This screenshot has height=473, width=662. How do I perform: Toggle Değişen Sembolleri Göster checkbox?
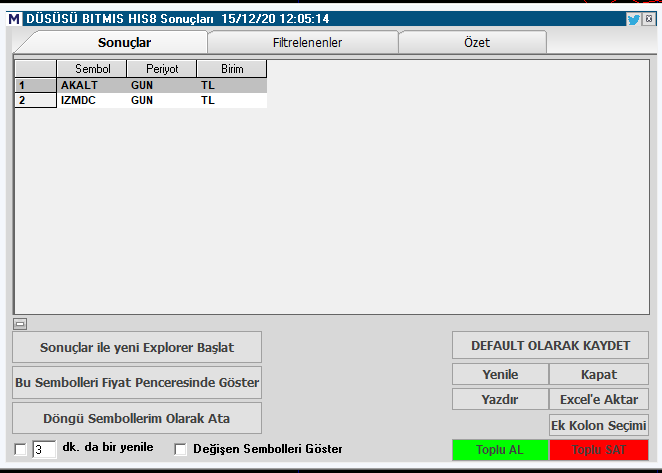180,449
